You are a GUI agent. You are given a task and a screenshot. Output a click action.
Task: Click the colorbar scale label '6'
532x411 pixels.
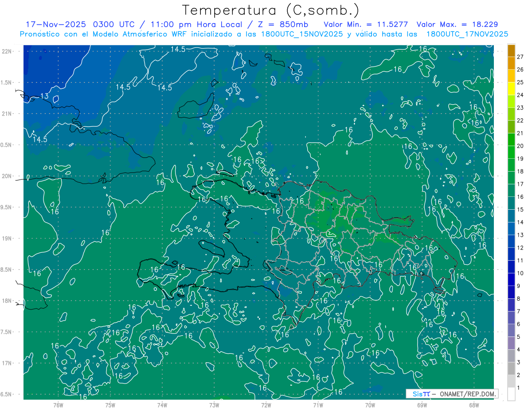point(519,324)
